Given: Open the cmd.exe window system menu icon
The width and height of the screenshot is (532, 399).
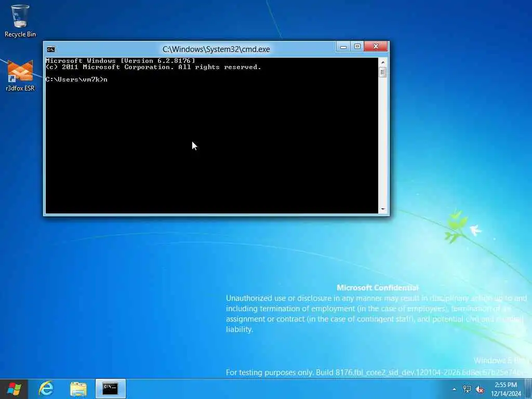Looking at the screenshot, I should pyautogui.click(x=51, y=49).
